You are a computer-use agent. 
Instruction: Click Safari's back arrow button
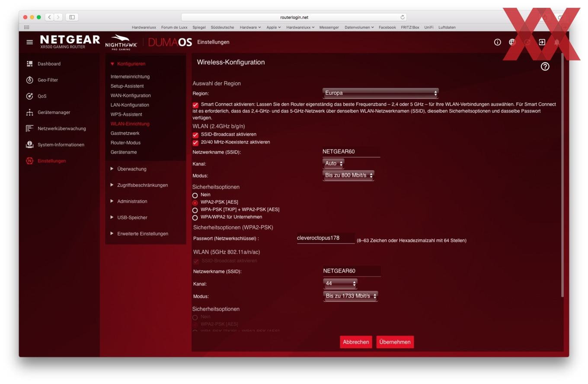tap(49, 17)
